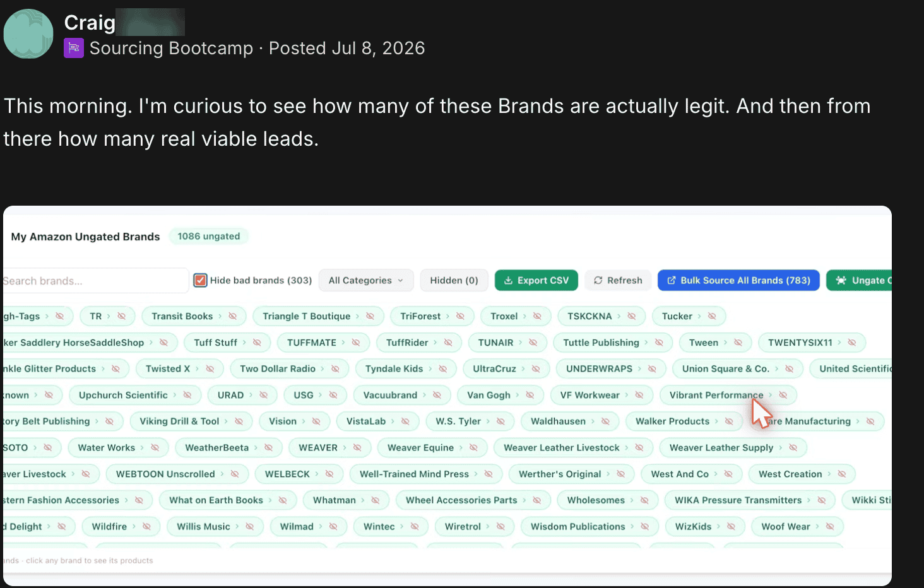Click the eye-slash icon for UltraCruz
This screenshot has height=588, width=924.
[536, 368]
